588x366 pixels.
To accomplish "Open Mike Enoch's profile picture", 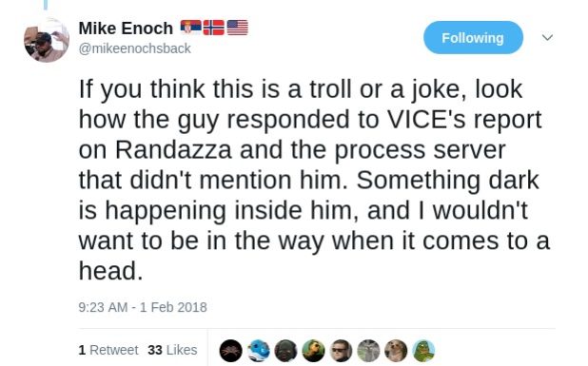I will (x=46, y=39).
